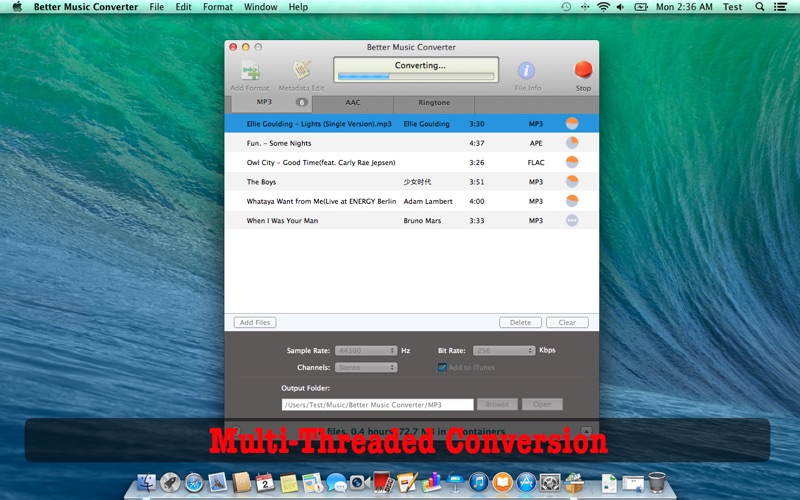Open Finder from the dock

[x=147, y=482]
